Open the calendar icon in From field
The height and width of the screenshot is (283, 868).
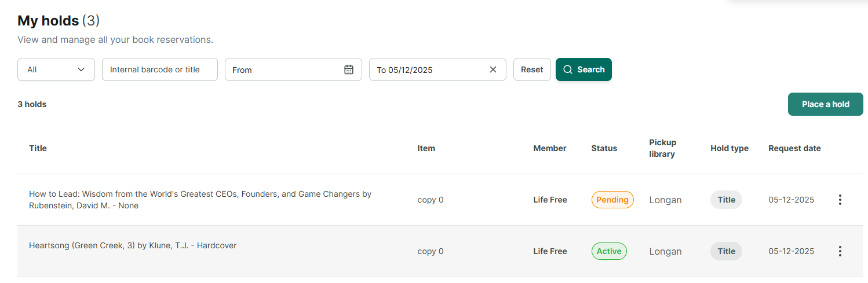tap(349, 69)
